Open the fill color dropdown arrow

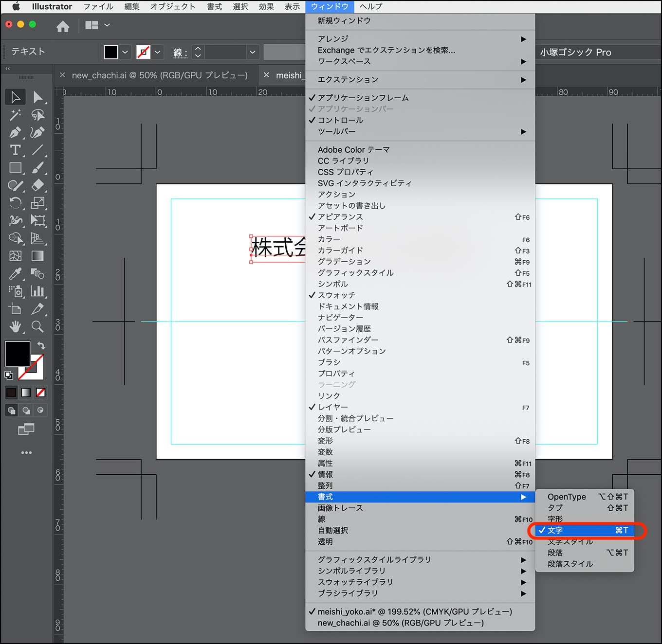(125, 52)
